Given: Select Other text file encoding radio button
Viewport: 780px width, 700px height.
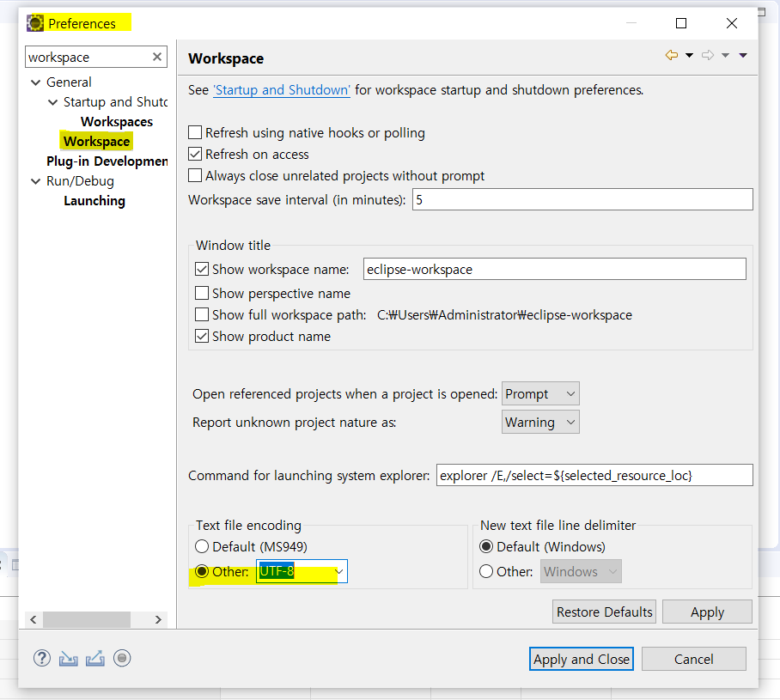Looking at the screenshot, I should [x=202, y=571].
